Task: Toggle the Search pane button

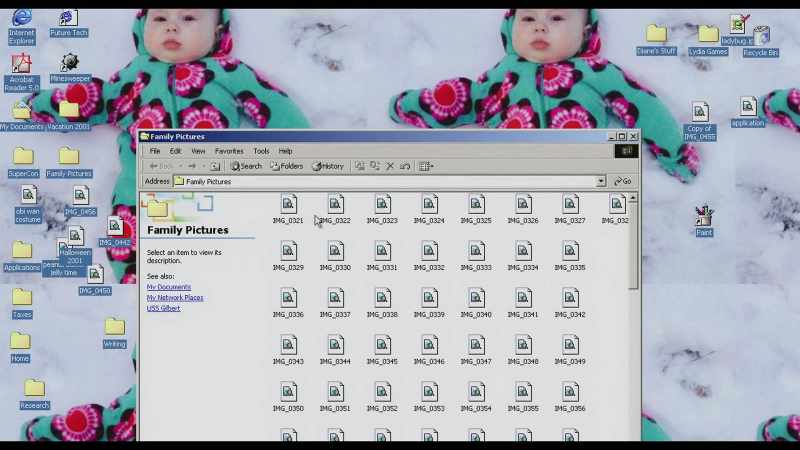Action: coord(246,166)
